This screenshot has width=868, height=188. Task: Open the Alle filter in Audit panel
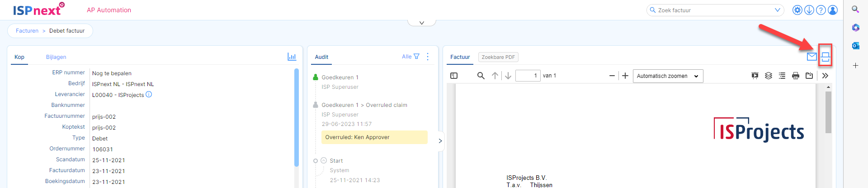410,57
